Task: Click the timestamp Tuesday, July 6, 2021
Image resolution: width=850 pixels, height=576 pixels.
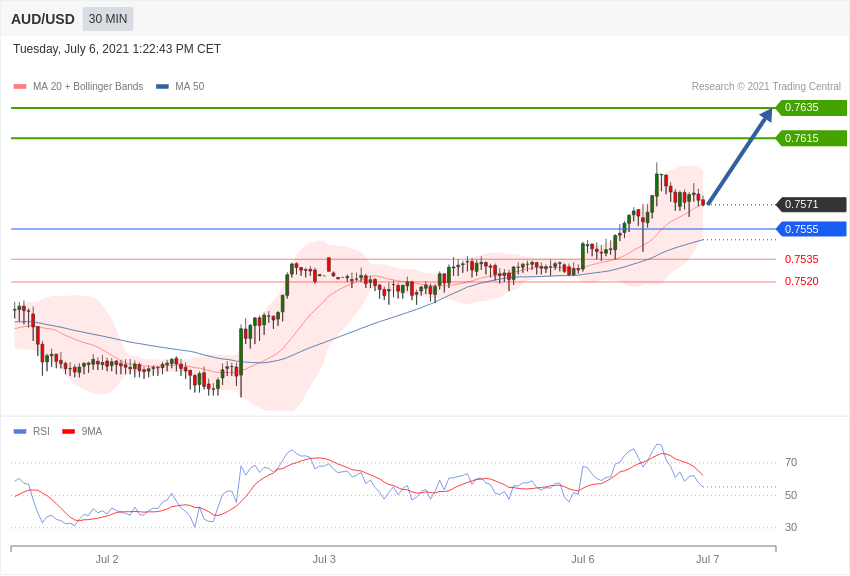Action: pos(117,49)
